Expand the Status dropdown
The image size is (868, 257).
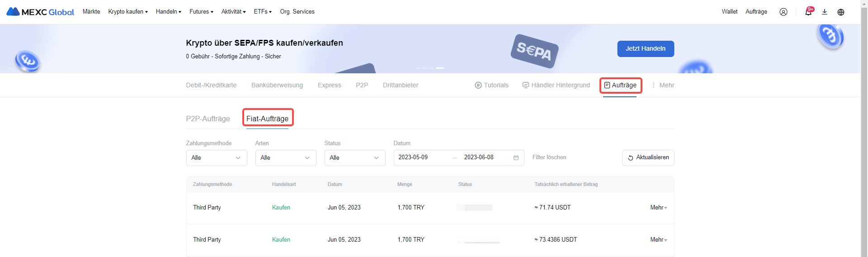click(355, 158)
